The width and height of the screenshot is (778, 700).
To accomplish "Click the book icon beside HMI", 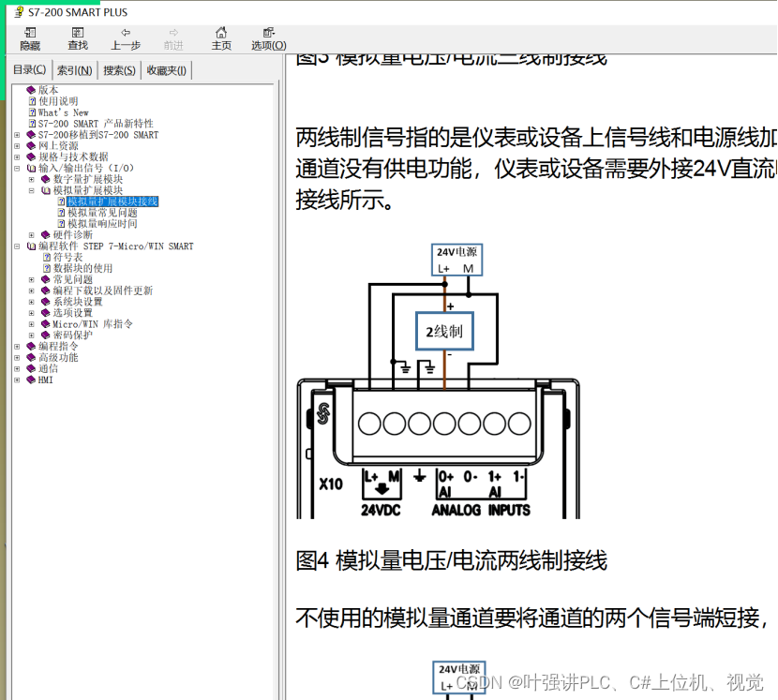I will coord(31,380).
